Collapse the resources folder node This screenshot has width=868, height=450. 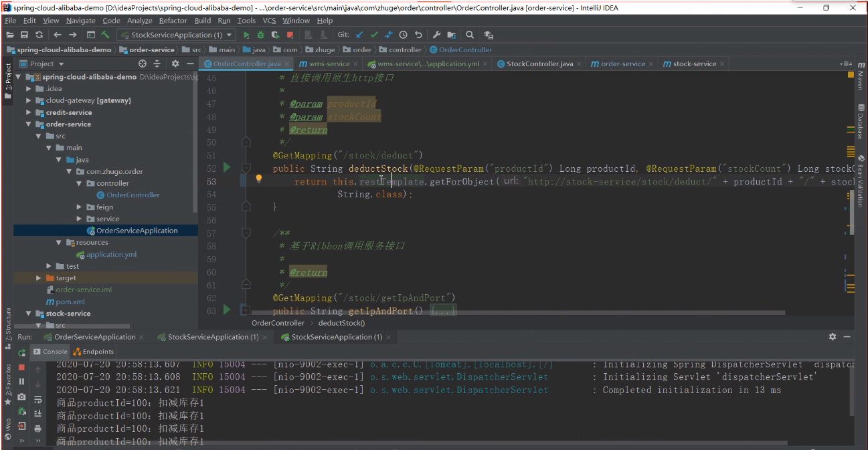pyautogui.click(x=59, y=242)
